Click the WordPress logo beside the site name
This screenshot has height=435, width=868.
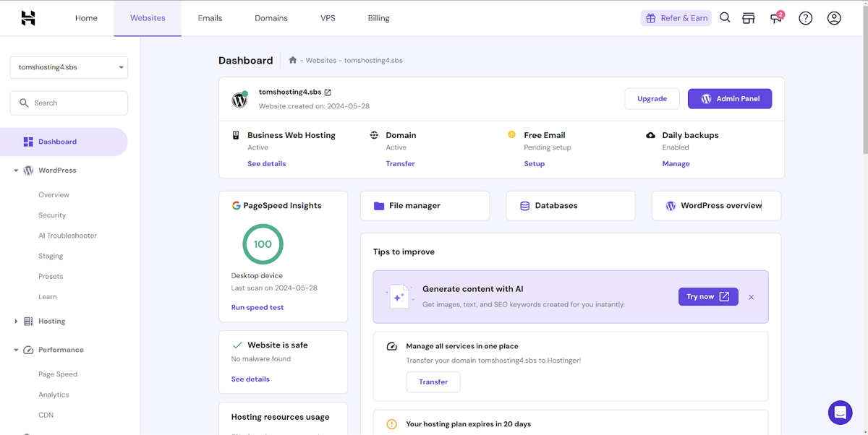coord(239,99)
